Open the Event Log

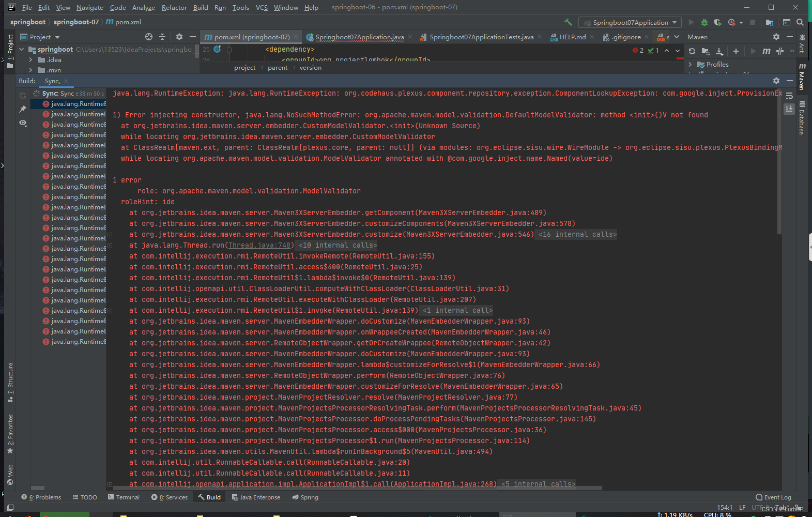773,497
